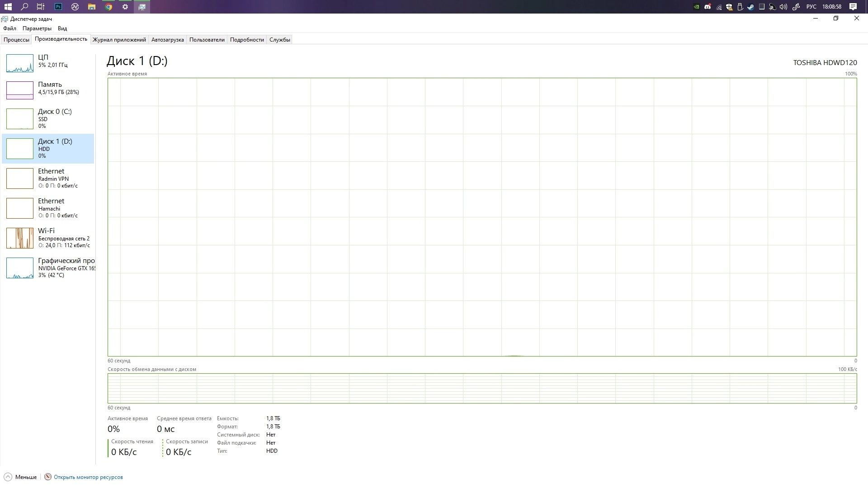
Task: Switch to the Автозагрузка tab
Action: (168, 40)
